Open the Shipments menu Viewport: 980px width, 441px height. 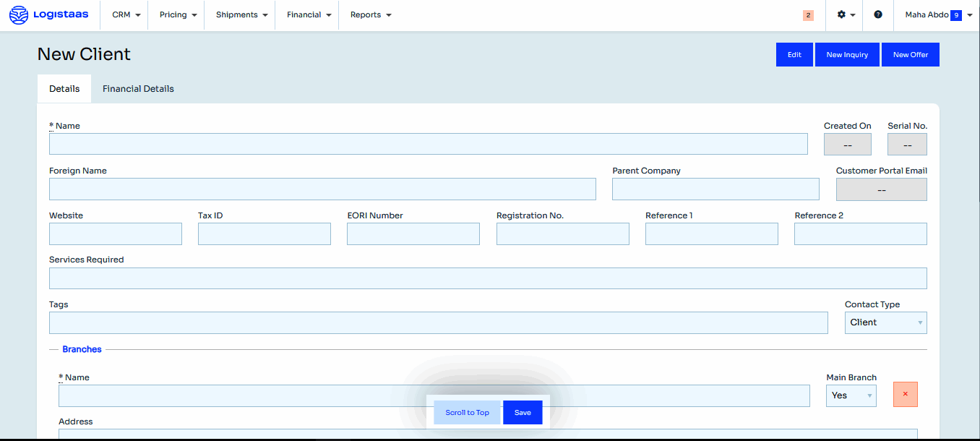(241, 14)
